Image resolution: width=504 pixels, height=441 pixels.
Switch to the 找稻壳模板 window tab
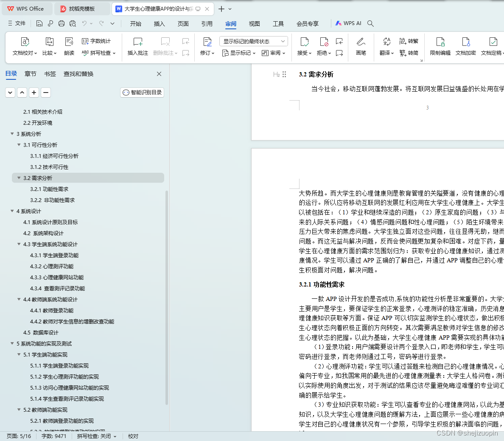tap(81, 8)
